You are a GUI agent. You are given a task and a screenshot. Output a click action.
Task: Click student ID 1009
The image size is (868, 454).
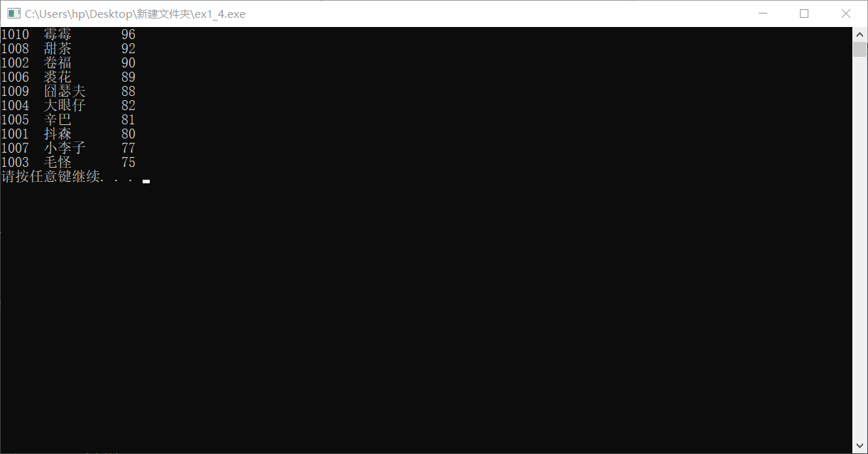click(15, 91)
